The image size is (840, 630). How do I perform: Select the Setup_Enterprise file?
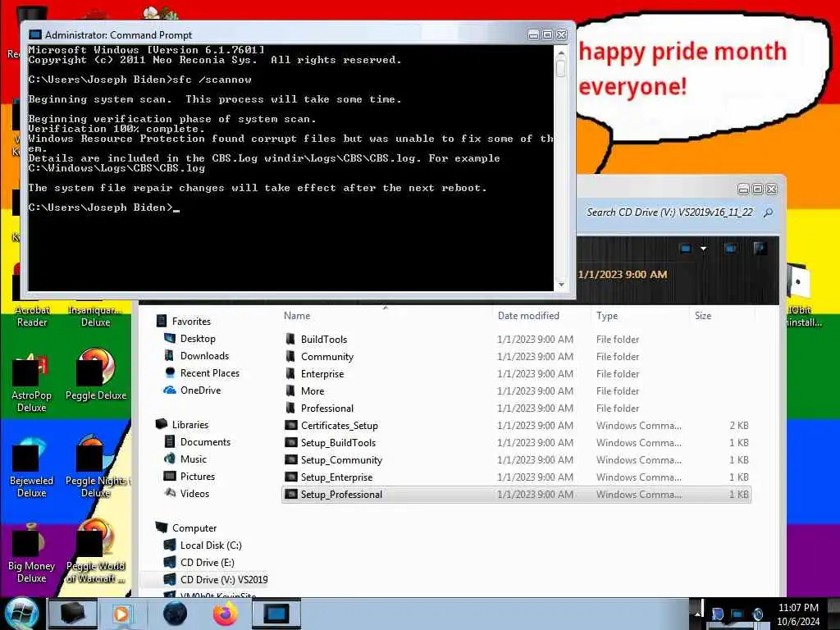pos(516,477)
